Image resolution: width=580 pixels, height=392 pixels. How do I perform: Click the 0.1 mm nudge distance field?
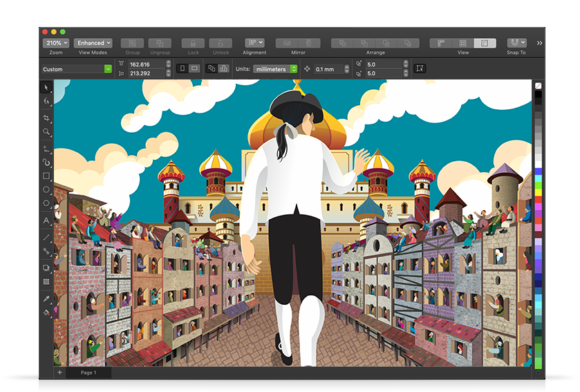pos(328,69)
